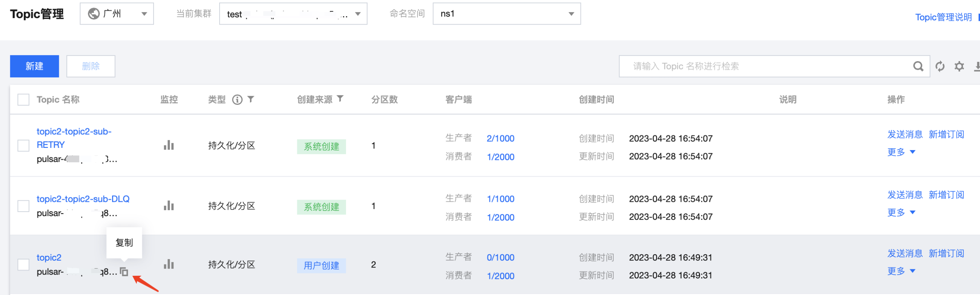Click 发送消息 in the topic2 row
The height and width of the screenshot is (295, 980).
pyautogui.click(x=905, y=254)
